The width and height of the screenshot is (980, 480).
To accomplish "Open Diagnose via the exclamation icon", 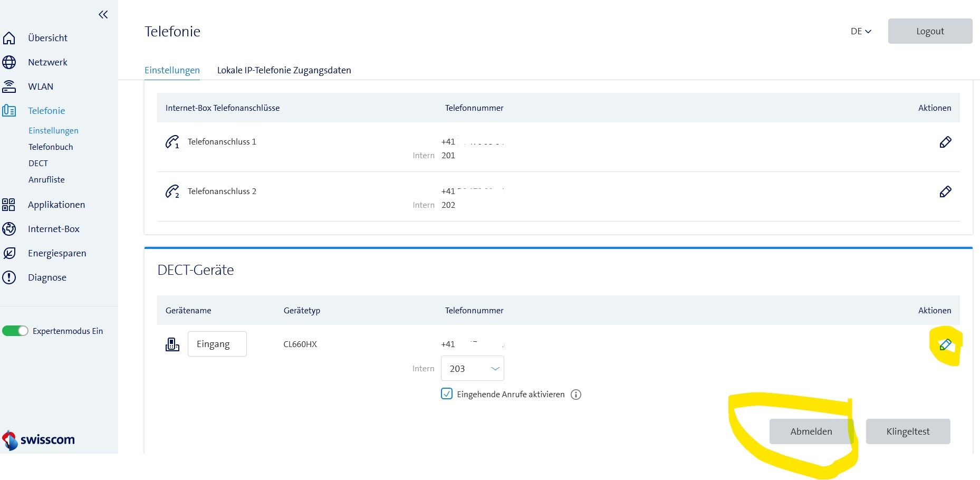I will [x=9, y=277].
